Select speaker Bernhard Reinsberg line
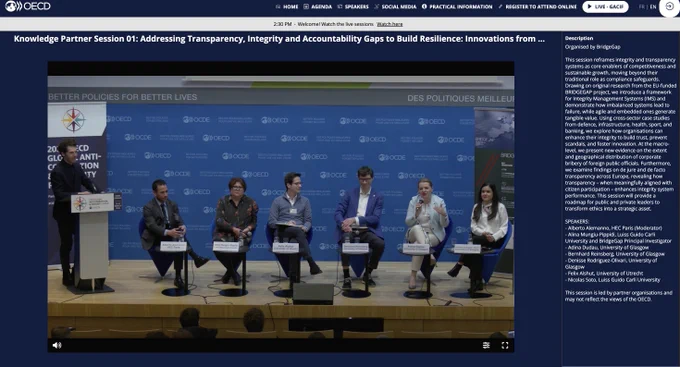 615,254
